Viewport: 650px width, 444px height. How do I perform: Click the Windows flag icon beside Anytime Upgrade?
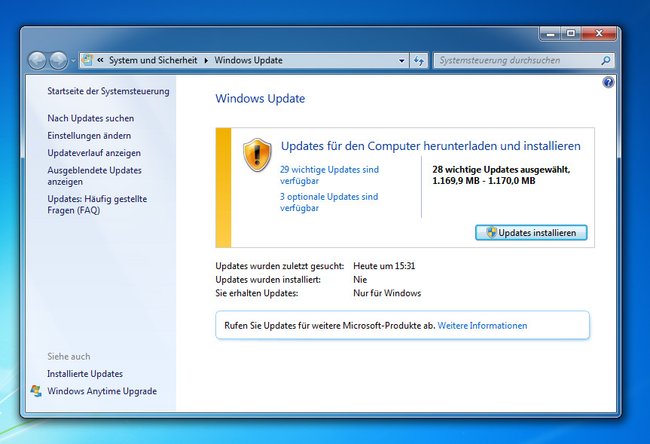point(36,391)
